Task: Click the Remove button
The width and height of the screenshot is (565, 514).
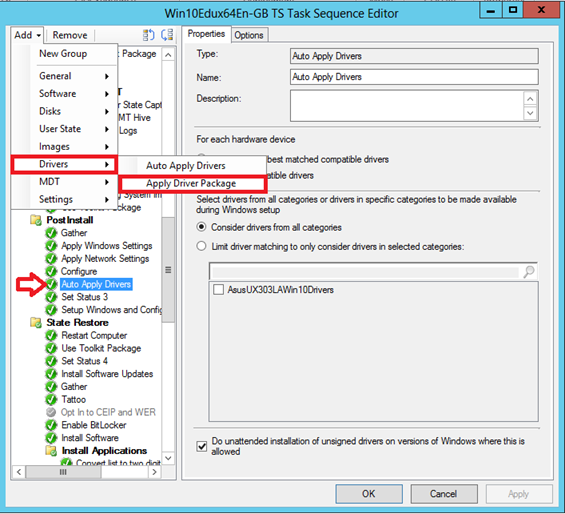Action: 70,35
